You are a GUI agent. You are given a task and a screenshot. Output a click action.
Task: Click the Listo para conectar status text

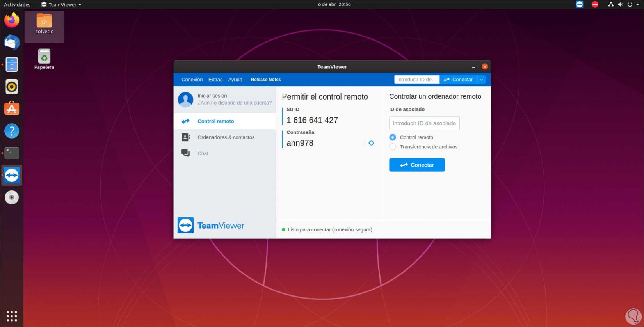[330, 230]
